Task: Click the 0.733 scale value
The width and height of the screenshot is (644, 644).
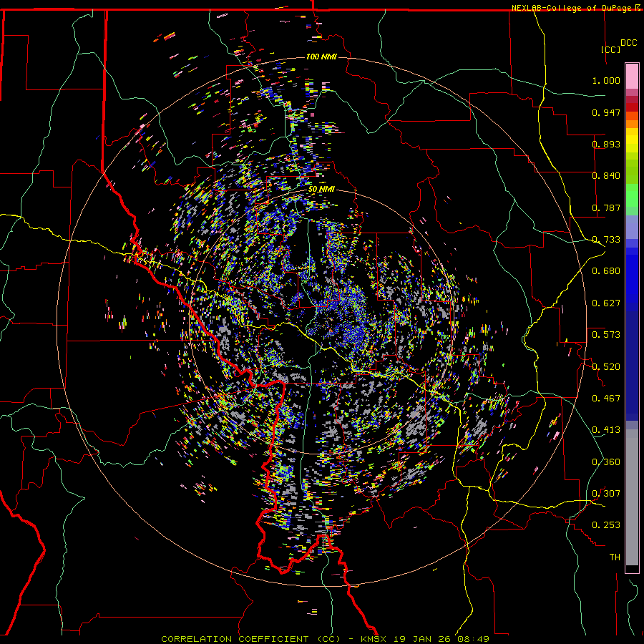Action: coord(606,240)
